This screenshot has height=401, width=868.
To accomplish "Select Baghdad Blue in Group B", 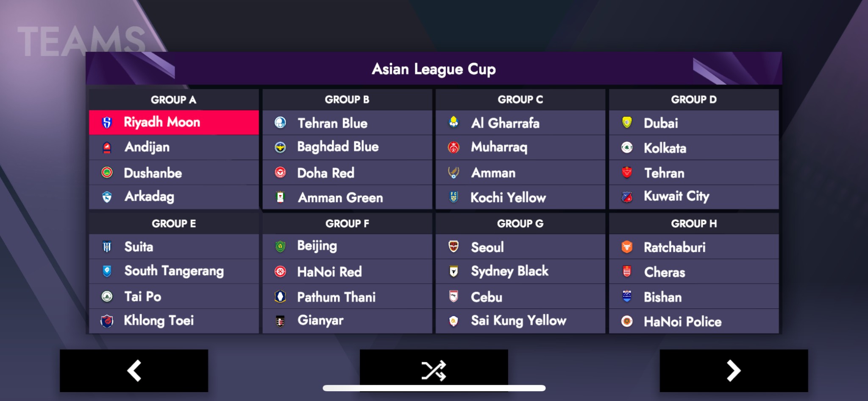I will [338, 147].
